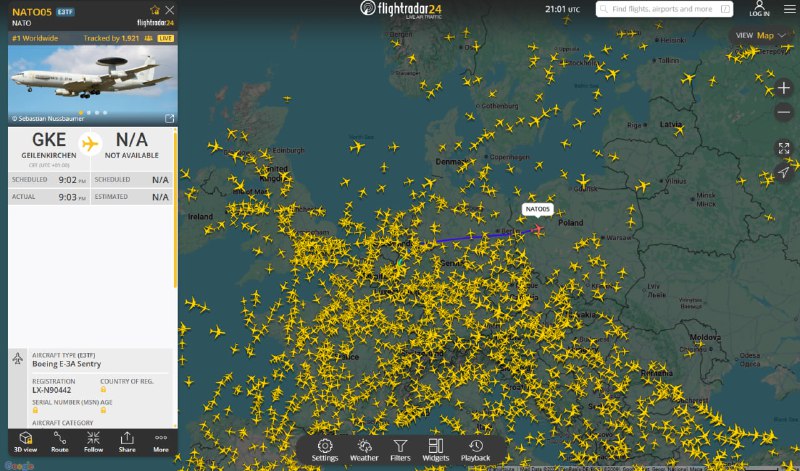Open the More options menu
The height and width of the screenshot is (471, 800).
tap(160, 442)
